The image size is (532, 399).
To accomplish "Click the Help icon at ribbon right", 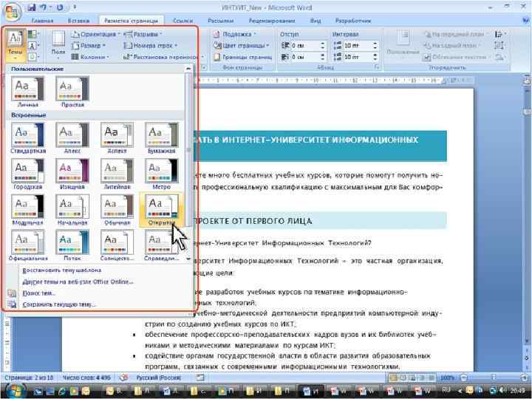I will click(x=525, y=21).
